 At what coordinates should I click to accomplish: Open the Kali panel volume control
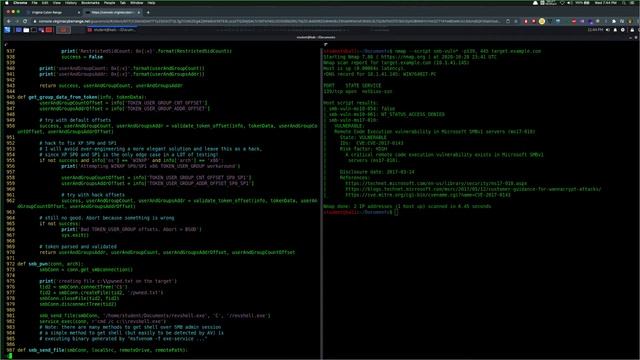point(608,30)
